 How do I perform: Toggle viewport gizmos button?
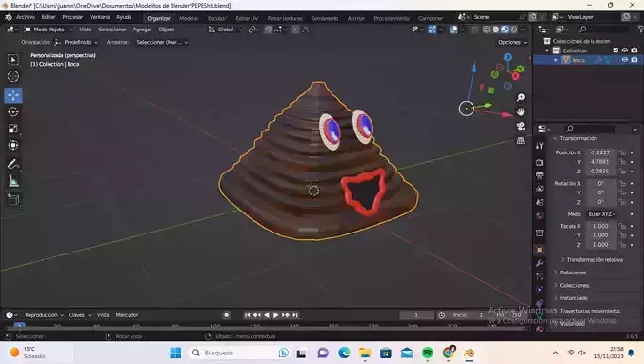(x=433, y=30)
